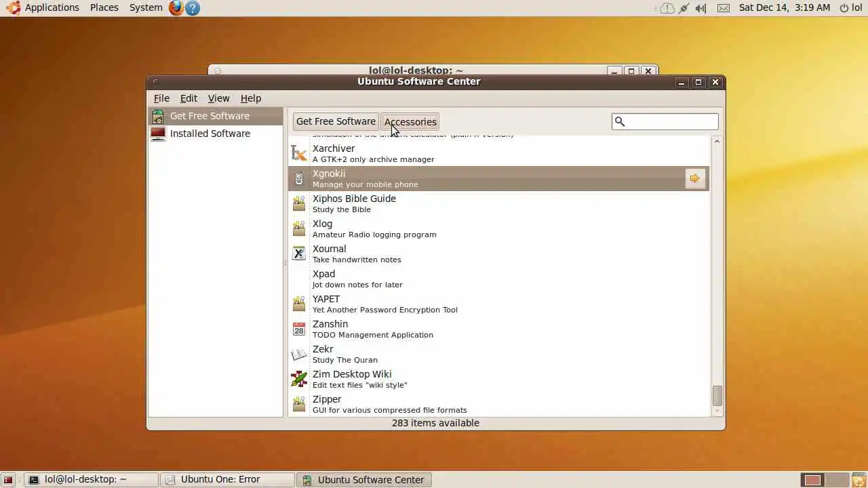Select Installed Software in sidebar
The width and height of the screenshot is (868, 488).
point(216,134)
